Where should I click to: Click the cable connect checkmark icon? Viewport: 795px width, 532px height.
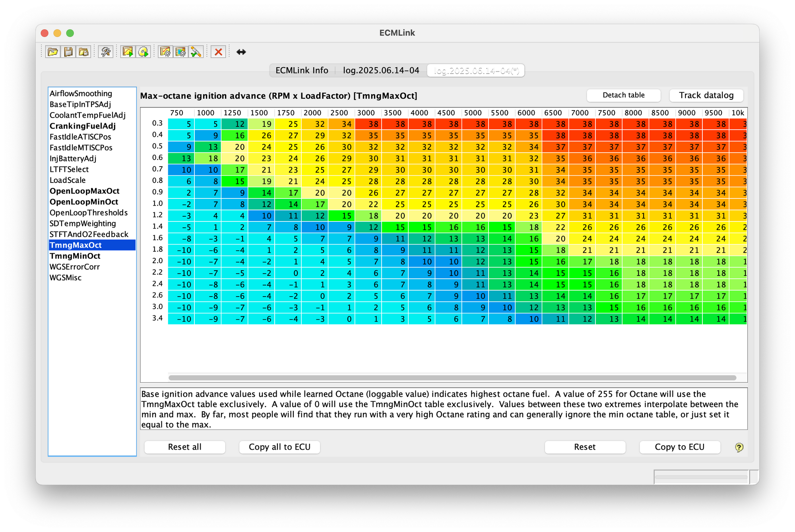196,52
